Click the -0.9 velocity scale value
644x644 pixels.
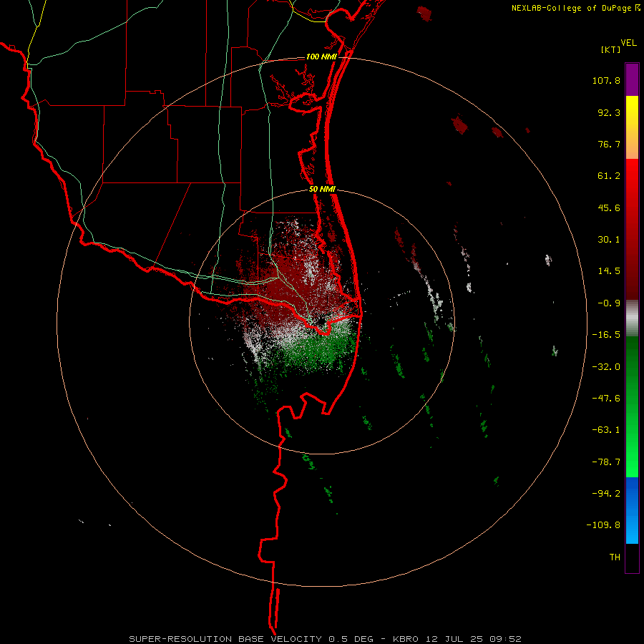pos(609,303)
